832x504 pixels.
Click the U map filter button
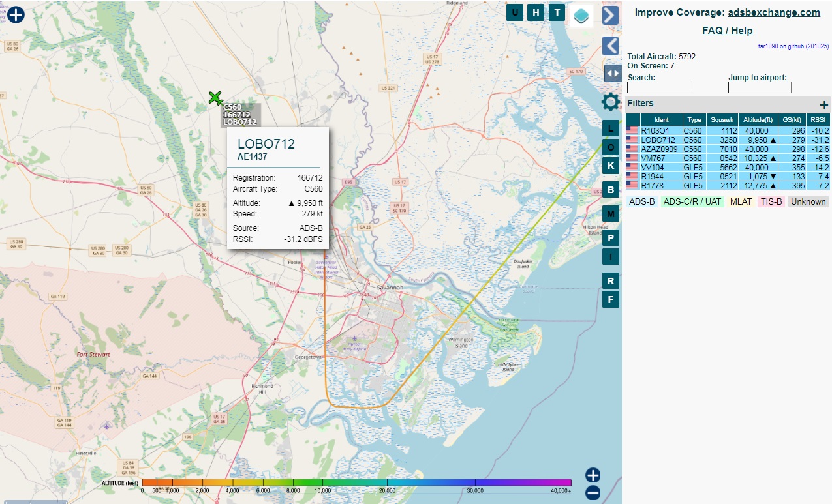515,12
